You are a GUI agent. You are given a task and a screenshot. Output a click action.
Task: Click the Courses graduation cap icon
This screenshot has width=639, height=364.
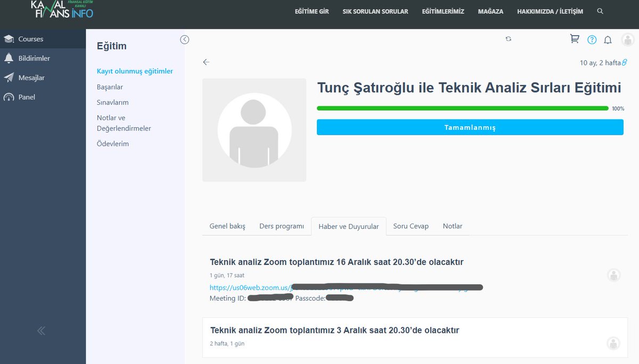[x=9, y=39]
